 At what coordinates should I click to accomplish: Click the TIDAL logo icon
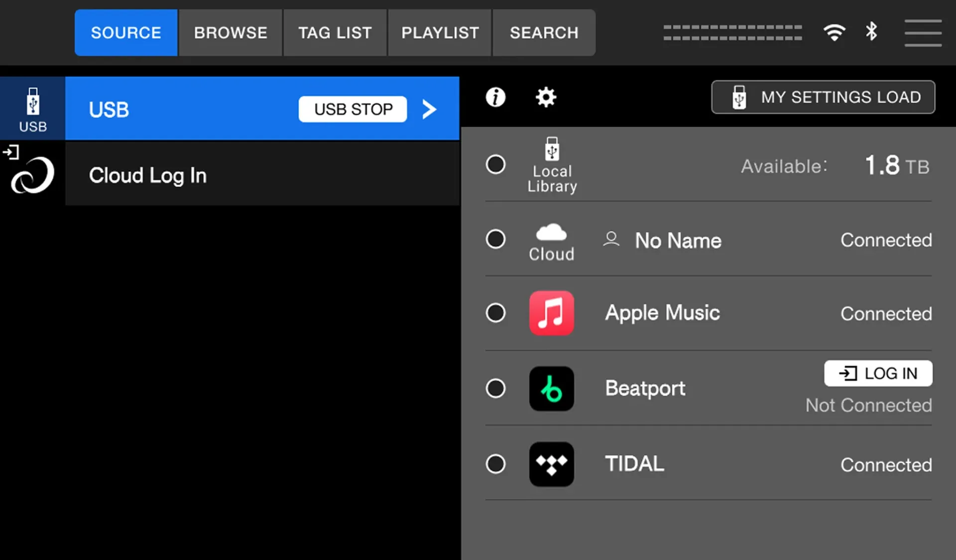[x=551, y=464]
